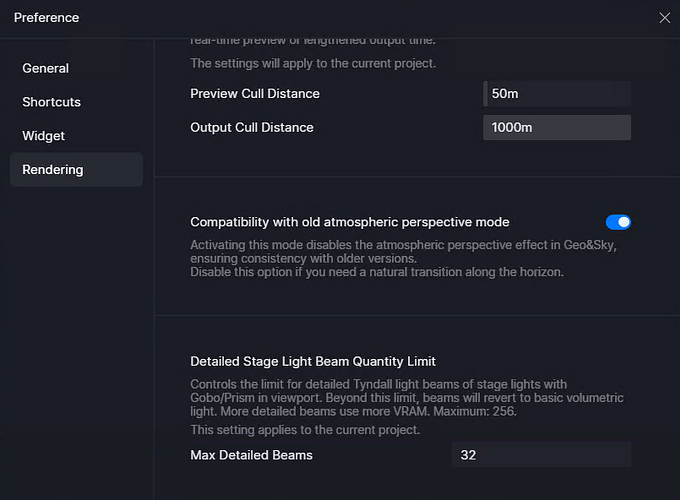Select the Rendering section in the sidebar

76,170
